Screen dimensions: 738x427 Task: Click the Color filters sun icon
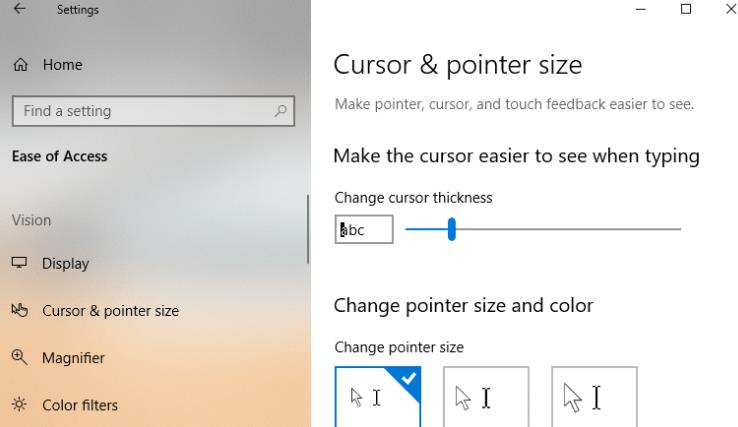pyautogui.click(x=19, y=404)
